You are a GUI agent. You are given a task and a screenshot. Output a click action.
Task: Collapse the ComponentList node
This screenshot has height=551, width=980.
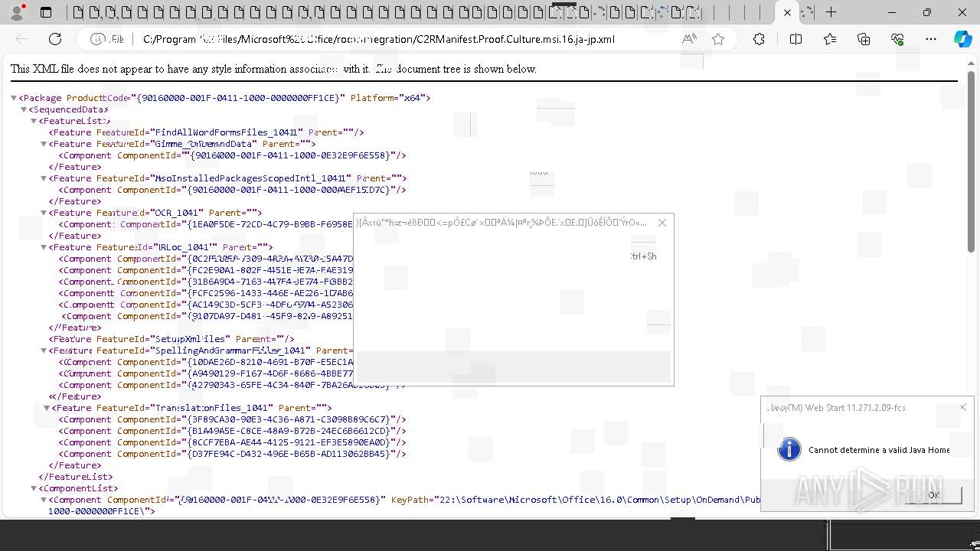(34, 488)
